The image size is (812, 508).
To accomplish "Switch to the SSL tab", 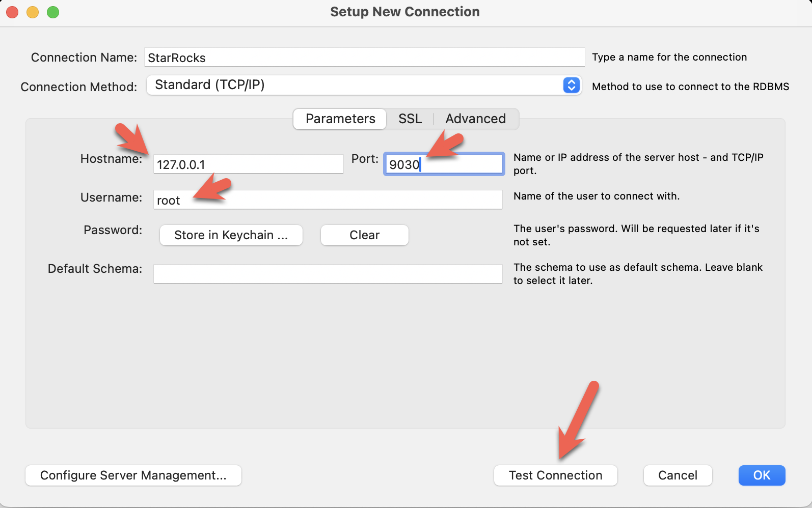I will (410, 119).
